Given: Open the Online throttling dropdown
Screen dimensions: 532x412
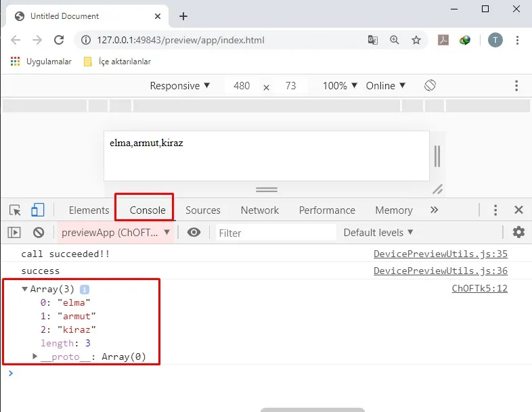Looking at the screenshot, I should pos(386,86).
